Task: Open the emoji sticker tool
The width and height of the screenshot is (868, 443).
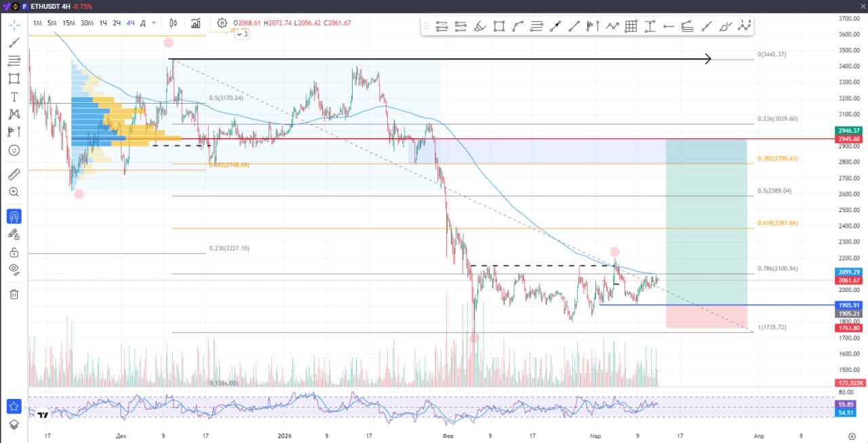Action: click(14, 150)
